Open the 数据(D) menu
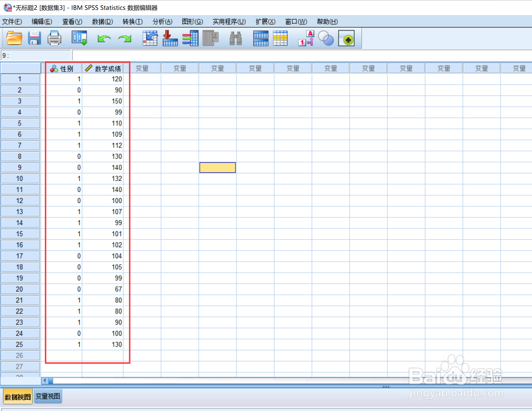Screen dimensions: 532x411 [x=102, y=22]
